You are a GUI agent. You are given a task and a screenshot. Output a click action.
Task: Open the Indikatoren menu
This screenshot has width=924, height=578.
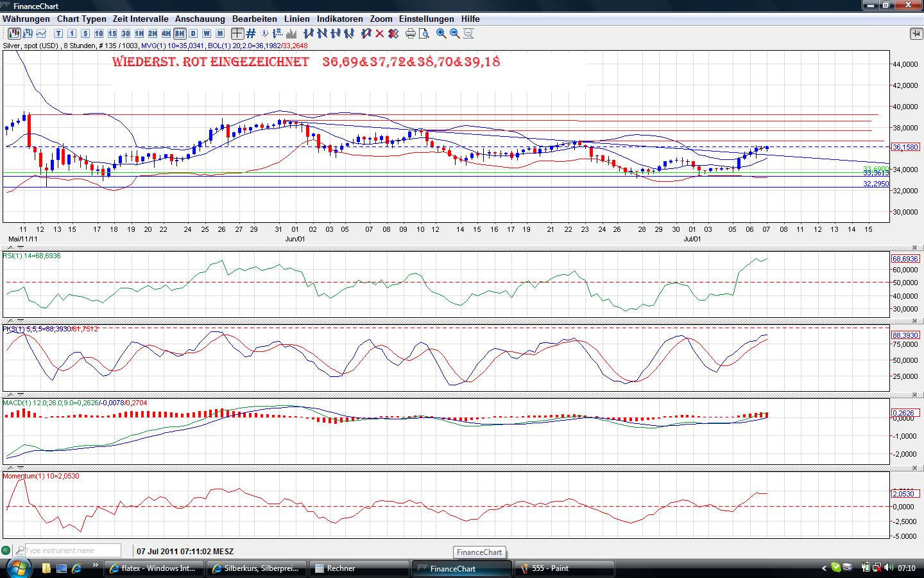coord(339,19)
